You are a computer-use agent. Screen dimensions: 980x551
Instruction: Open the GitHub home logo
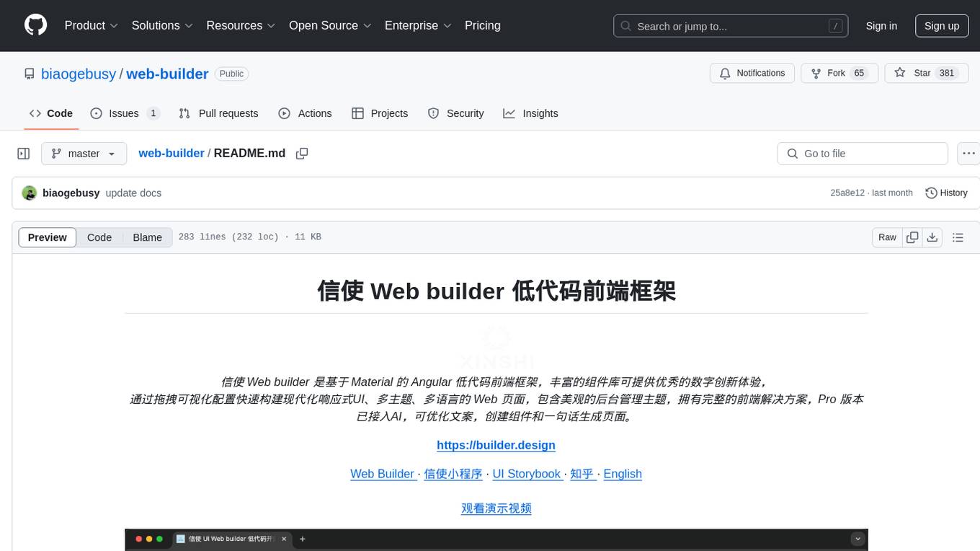pos(35,25)
